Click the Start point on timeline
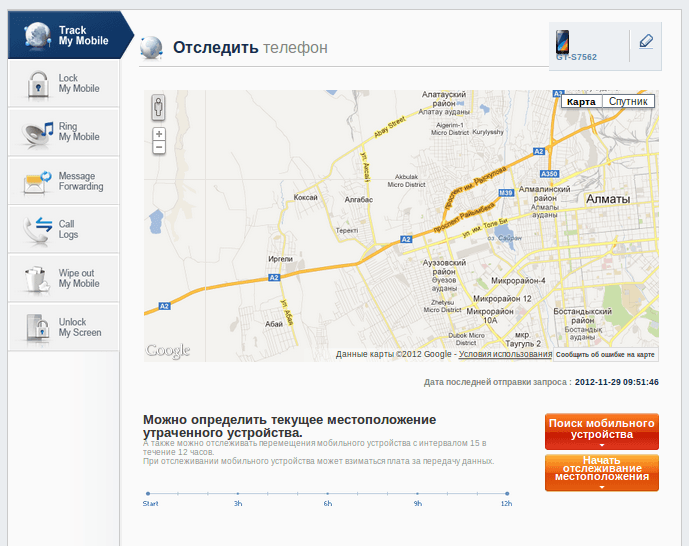 coord(148,494)
